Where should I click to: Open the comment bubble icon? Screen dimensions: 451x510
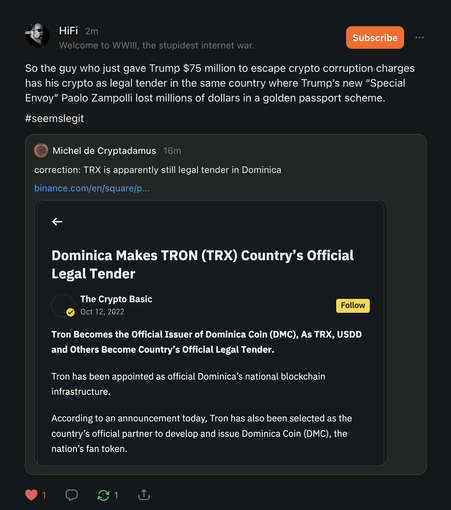point(71,495)
